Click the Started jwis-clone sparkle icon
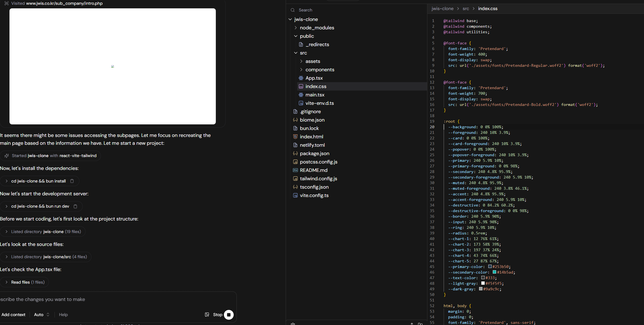Image resolution: width=644 pixels, height=325 pixels. [x=7, y=156]
